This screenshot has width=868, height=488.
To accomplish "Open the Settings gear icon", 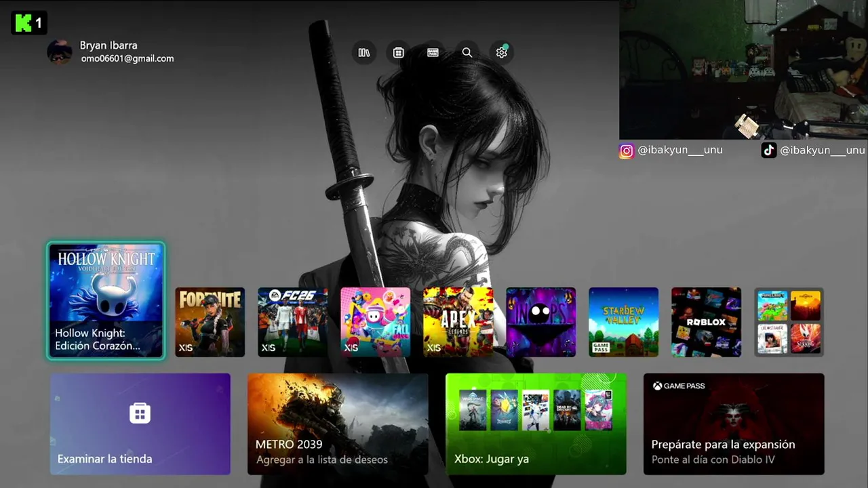I will [x=502, y=52].
